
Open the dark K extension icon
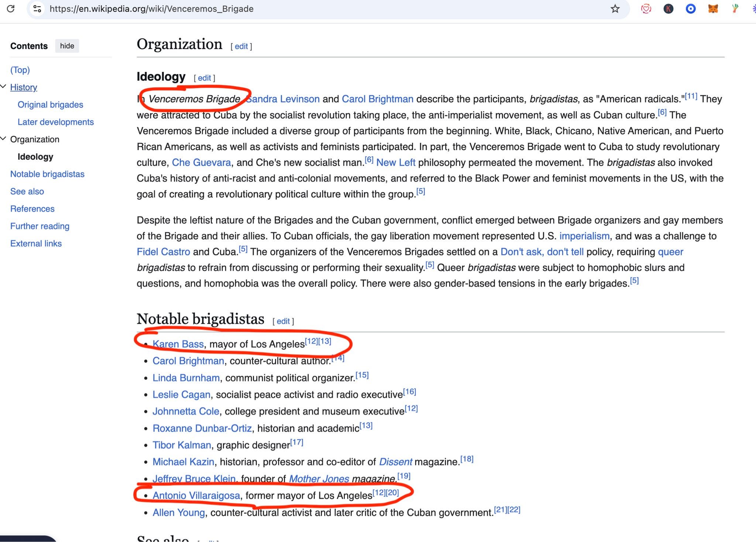click(668, 8)
